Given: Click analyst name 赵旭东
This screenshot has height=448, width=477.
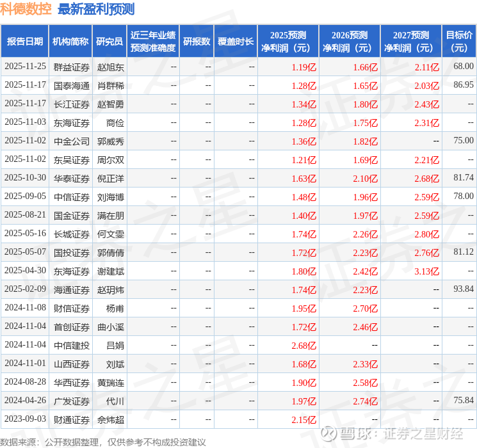Looking at the screenshot, I should click(110, 67).
